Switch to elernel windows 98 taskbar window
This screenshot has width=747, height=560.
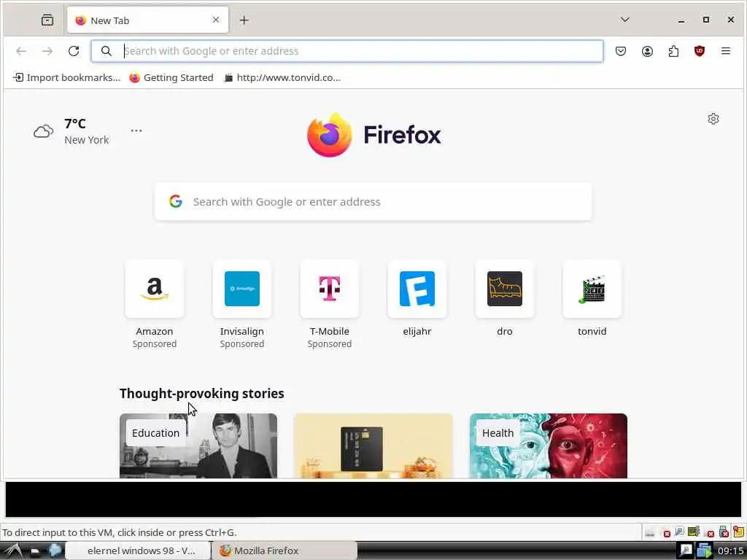(x=138, y=551)
